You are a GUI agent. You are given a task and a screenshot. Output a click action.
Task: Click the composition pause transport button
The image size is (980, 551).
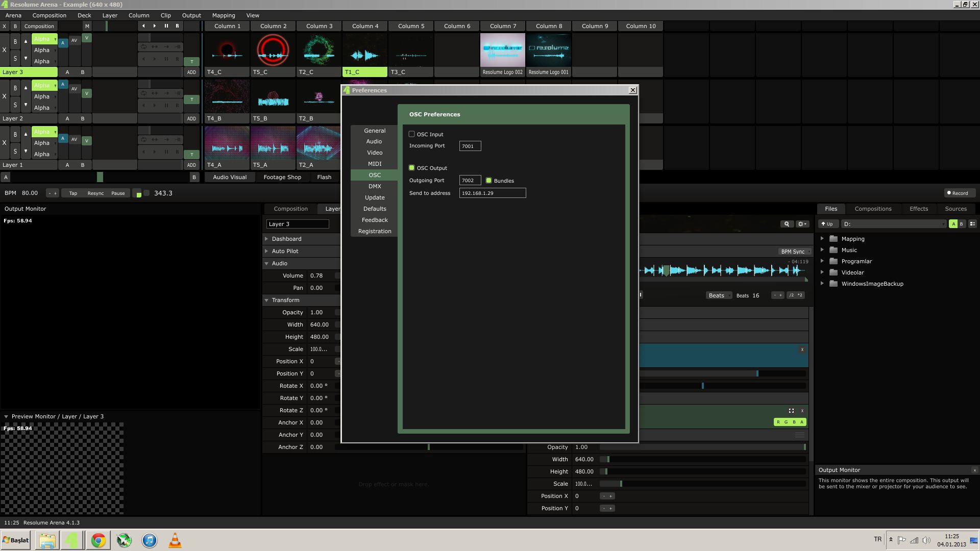[x=166, y=26]
